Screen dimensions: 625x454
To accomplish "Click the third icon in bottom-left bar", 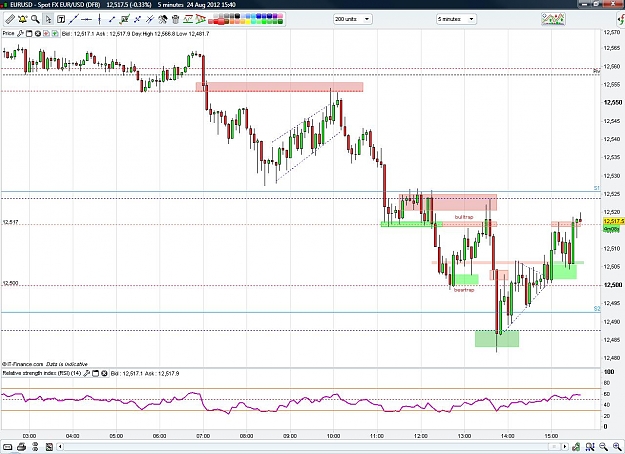I will click(35, 446).
